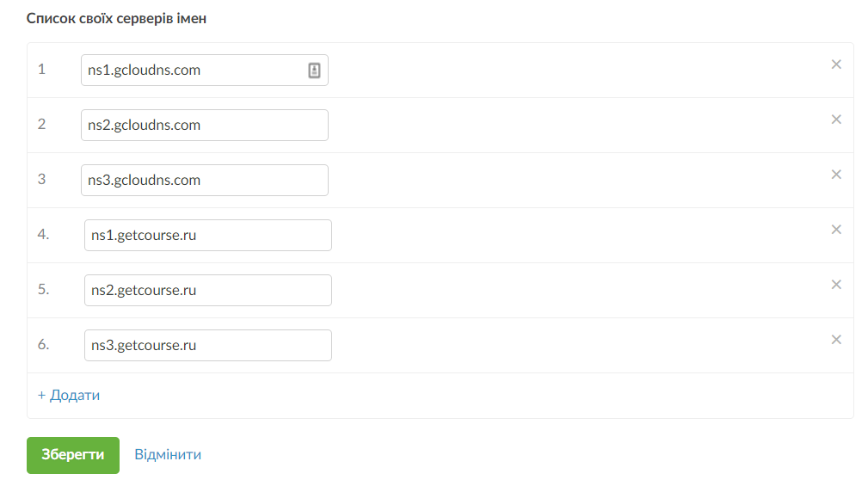Click the 'Список своїх серверів імен' heading

click(116, 18)
